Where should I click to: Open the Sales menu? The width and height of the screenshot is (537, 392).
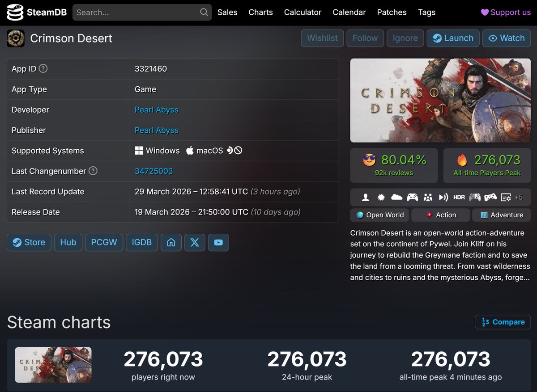(227, 13)
